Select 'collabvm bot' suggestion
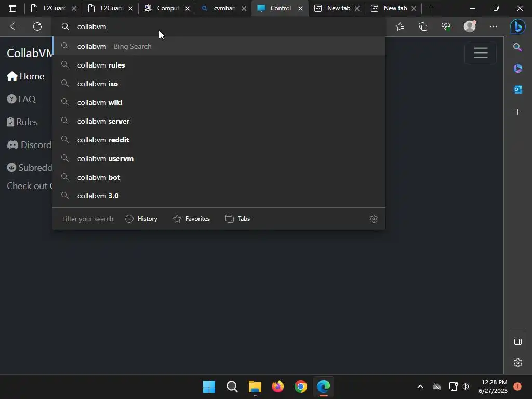Screen dimensions: 532x399 (219, 177)
